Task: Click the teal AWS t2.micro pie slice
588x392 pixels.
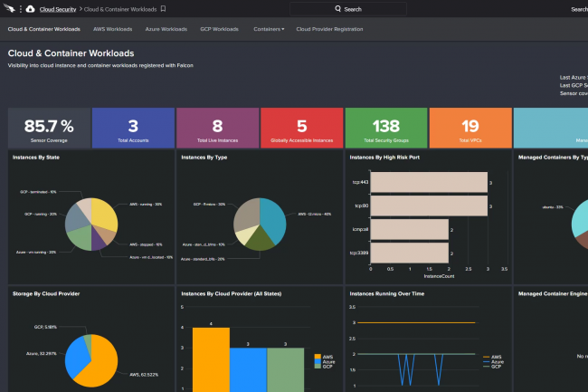Action: [x=274, y=219]
